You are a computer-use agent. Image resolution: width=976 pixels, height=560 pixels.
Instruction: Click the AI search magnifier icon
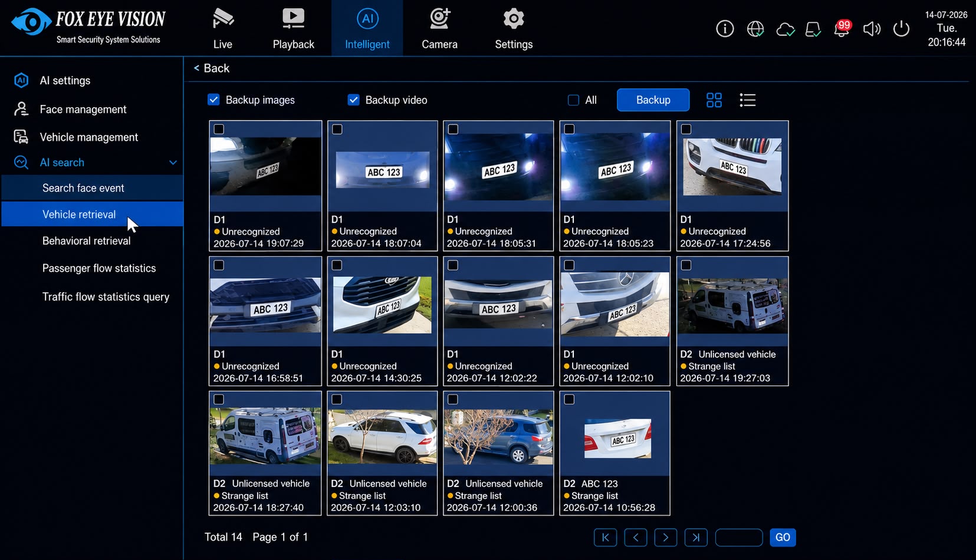click(21, 162)
